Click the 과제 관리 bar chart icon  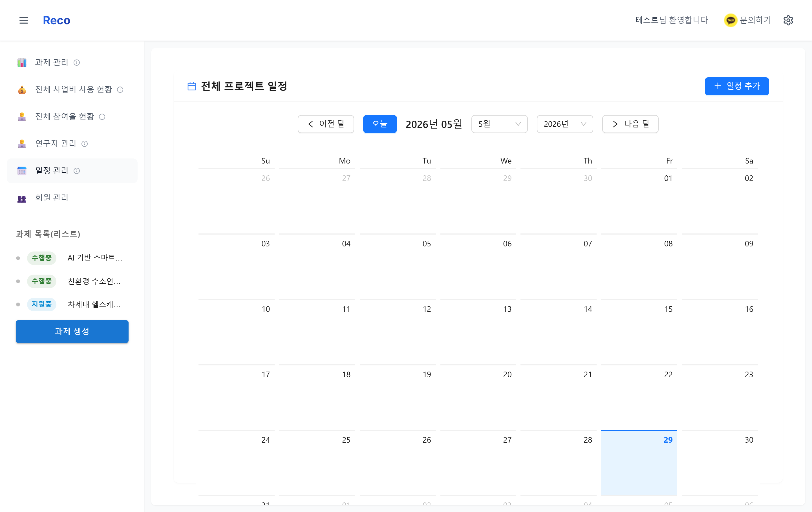pyautogui.click(x=22, y=63)
